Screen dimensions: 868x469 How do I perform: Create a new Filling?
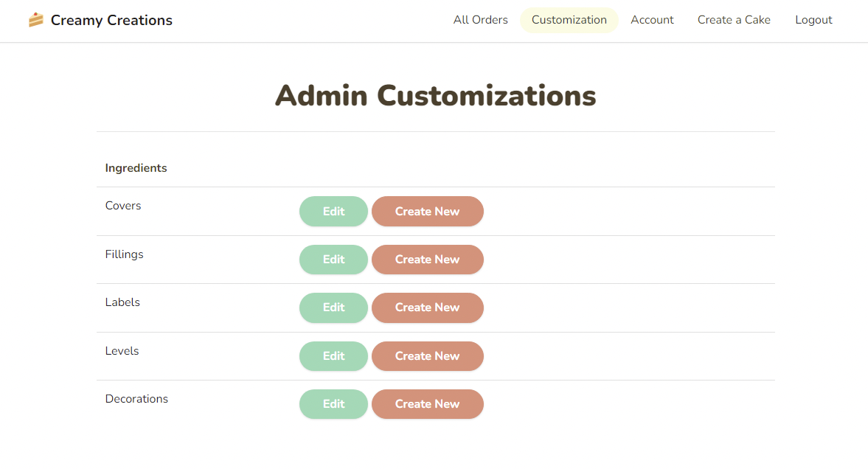coord(427,260)
